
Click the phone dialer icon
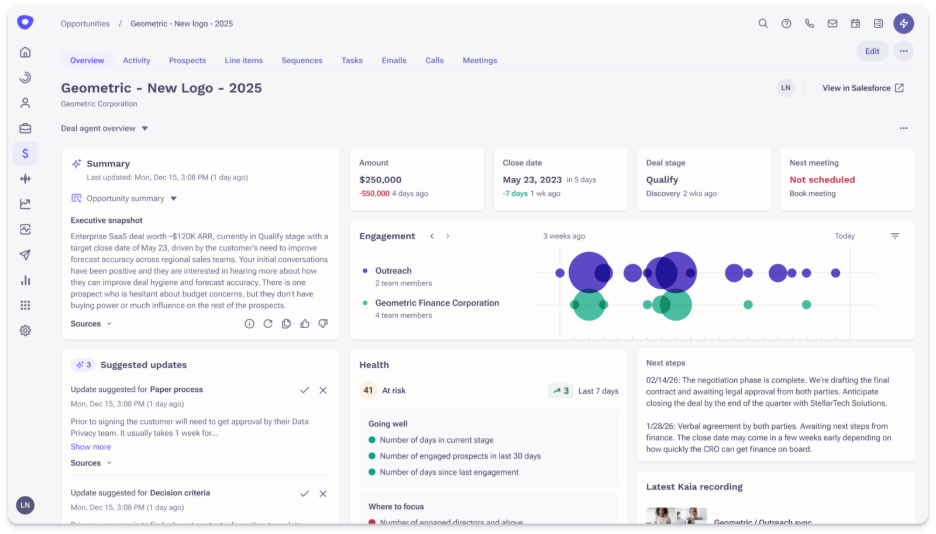pyautogui.click(x=809, y=23)
